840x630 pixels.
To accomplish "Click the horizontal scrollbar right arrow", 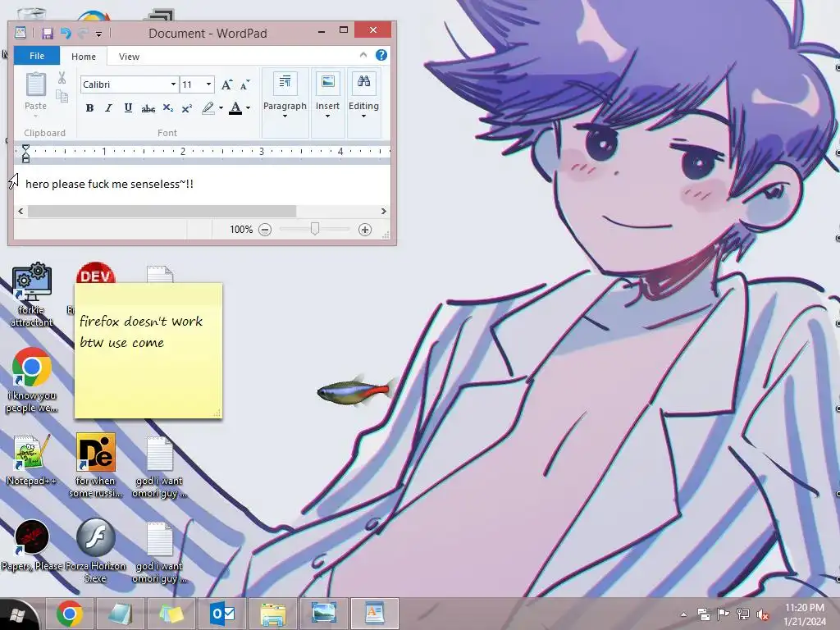I will tap(384, 211).
